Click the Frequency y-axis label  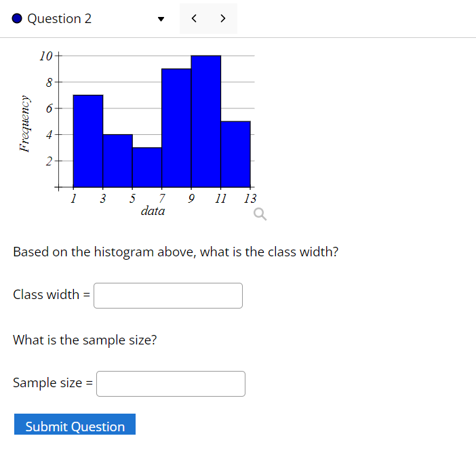tap(24, 123)
